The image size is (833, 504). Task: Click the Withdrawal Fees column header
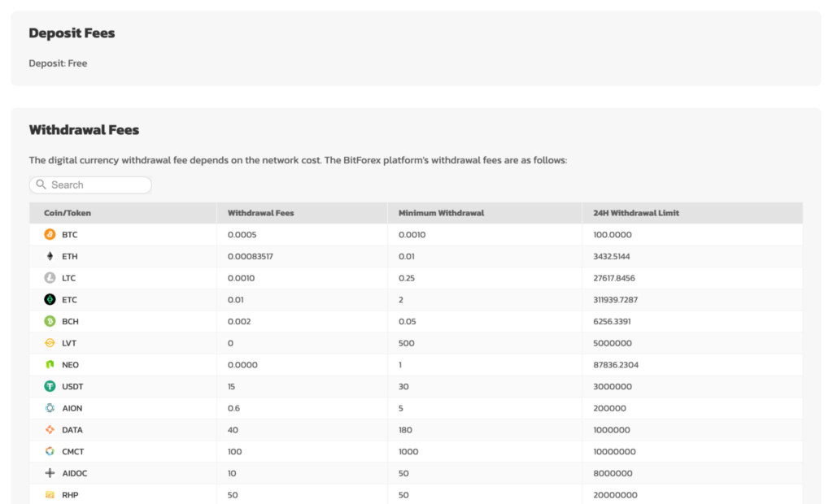(x=260, y=213)
